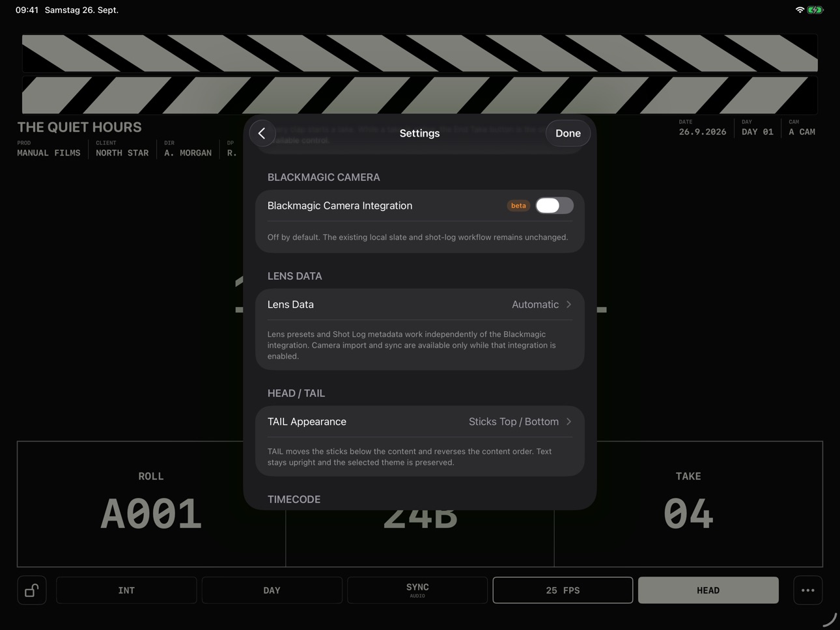
Task: Tap the BLACKMAGIC CAMERA section header
Action: 324,178
